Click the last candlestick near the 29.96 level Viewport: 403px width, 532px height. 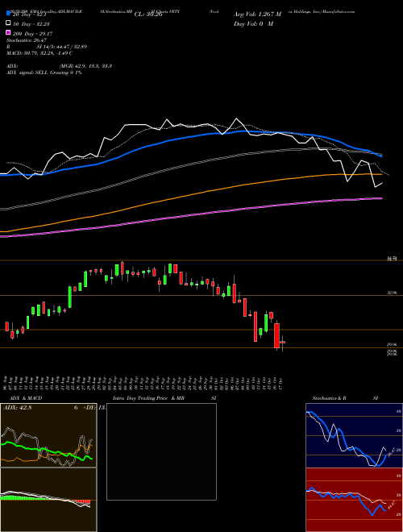[282, 342]
